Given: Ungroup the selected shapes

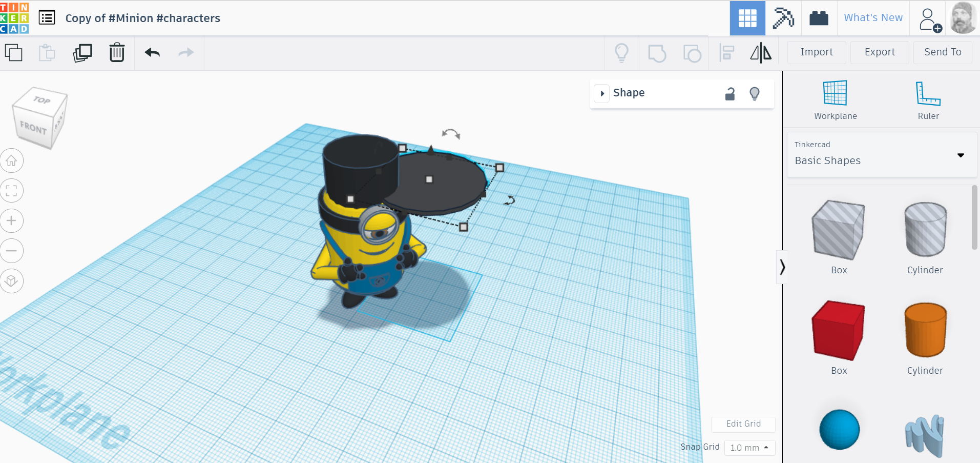Looking at the screenshot, I should [692, 53].
